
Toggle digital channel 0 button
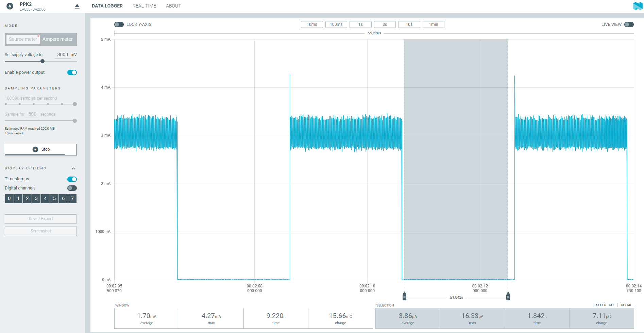[x=9, y=199]
